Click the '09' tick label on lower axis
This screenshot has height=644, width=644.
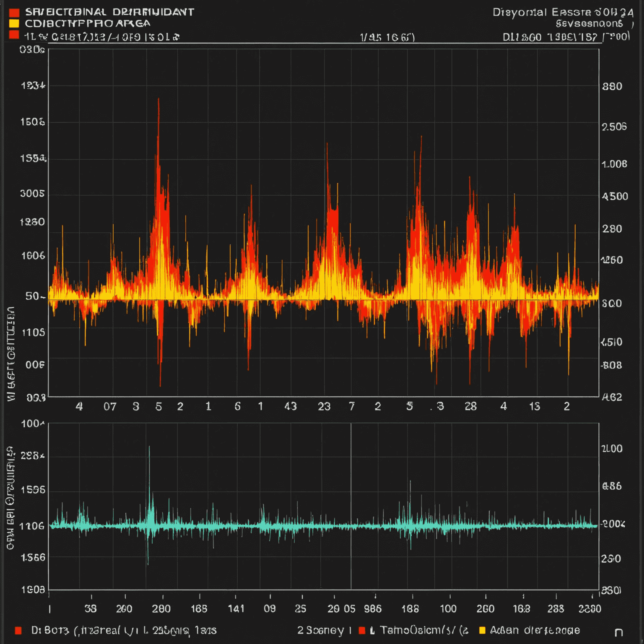[270, 608]
